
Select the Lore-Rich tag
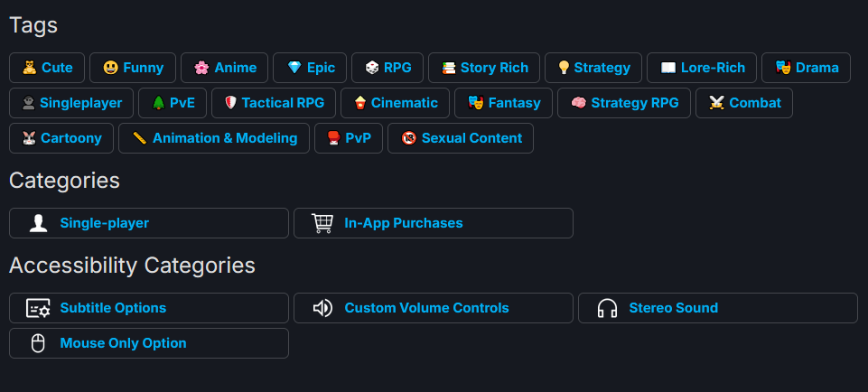(702, 68)
